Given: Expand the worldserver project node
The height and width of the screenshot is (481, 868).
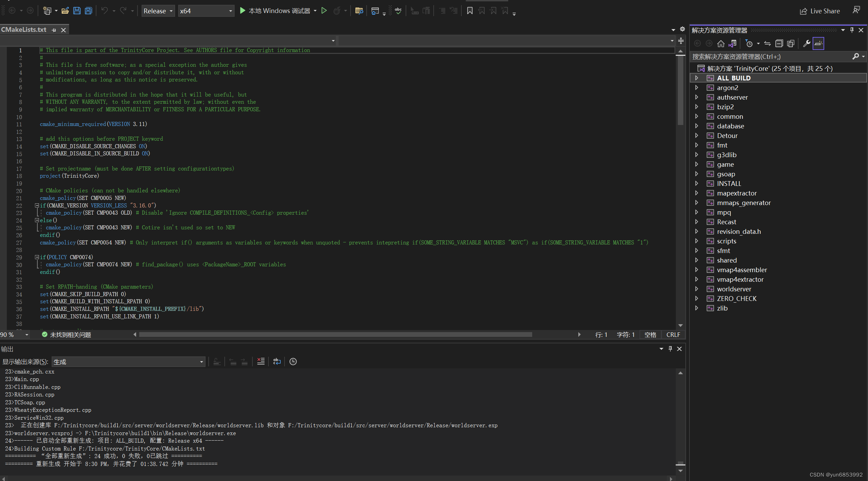Looking at the screenshot, I should coord(697,289).
